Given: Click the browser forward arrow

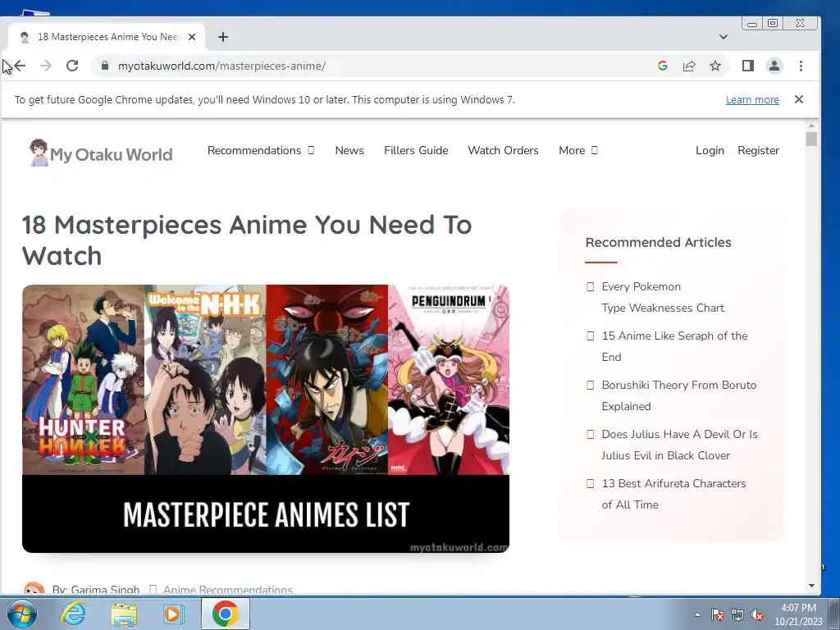Looking at the screenshot, I should tap(46, 66).
